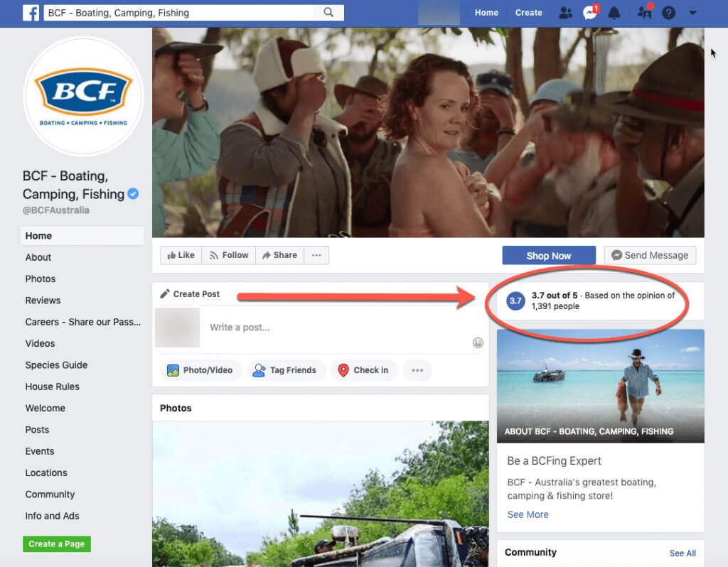The image size is (728, 567).
Task: Open the House Rules section
Action: 53,387
